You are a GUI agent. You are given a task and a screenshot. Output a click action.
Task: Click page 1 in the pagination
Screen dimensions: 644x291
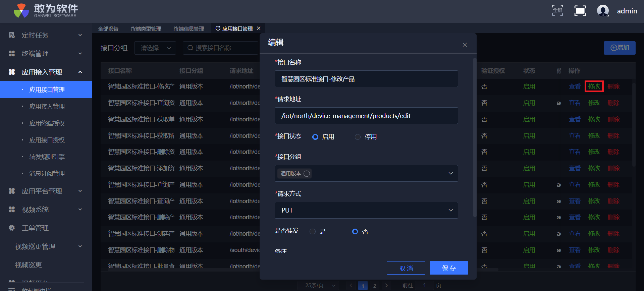point(363,286)
